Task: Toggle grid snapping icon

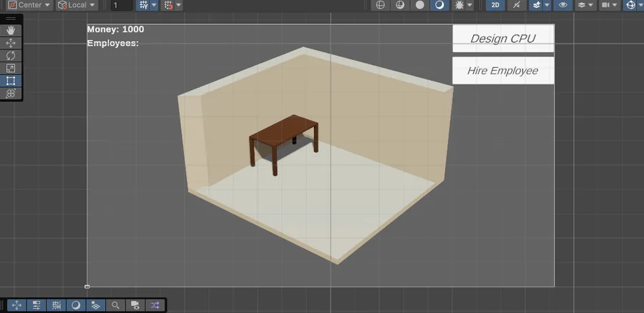Action: click(x=168, y=5)
